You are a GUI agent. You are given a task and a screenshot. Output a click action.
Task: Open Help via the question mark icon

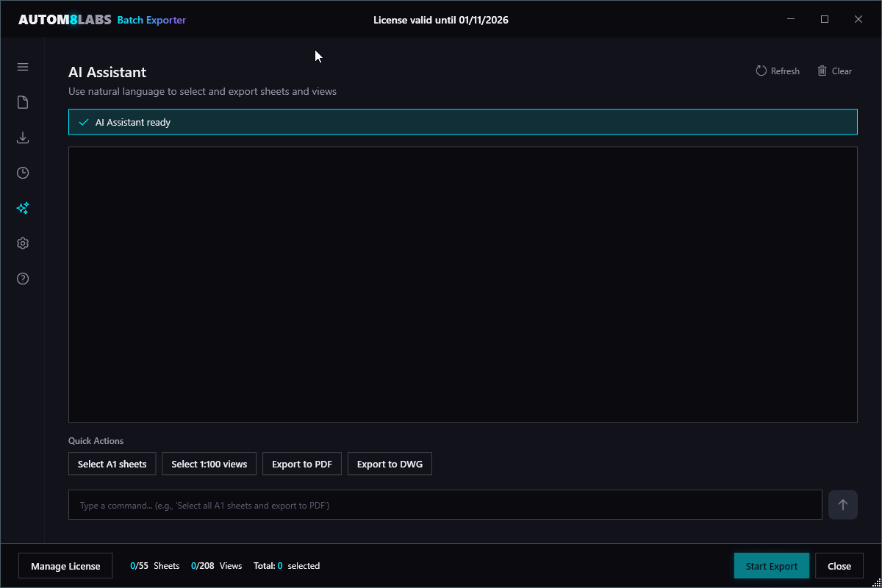click(x=22, y=278)
